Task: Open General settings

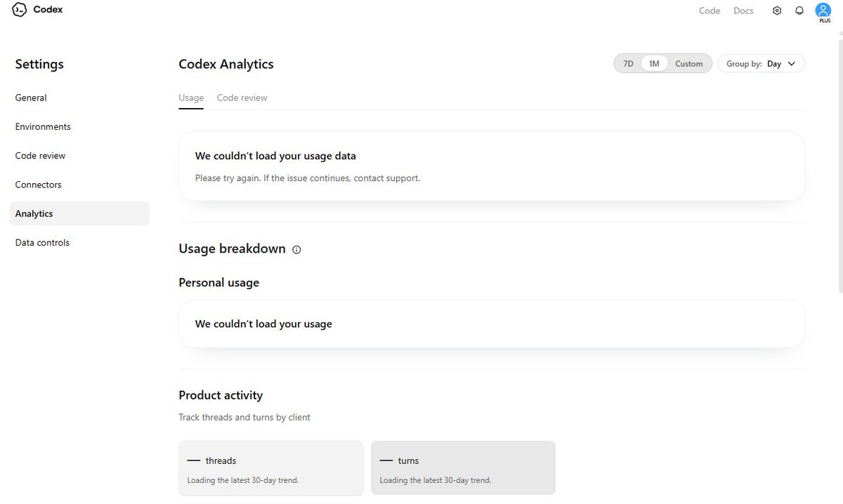Action: (x=79, y=98)
